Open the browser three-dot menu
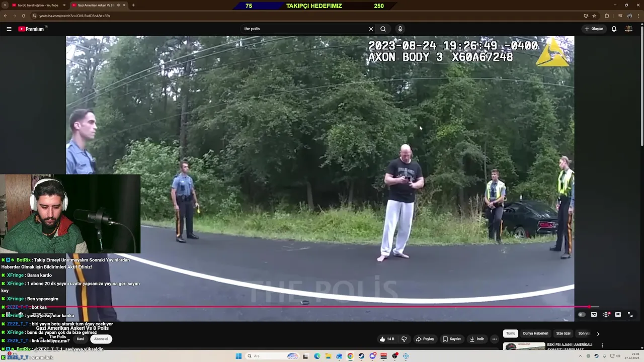 [x=638, y=16]
